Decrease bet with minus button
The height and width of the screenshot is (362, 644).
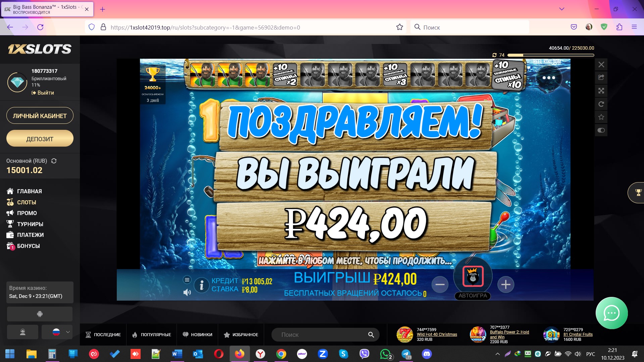[x=440, y=285]
